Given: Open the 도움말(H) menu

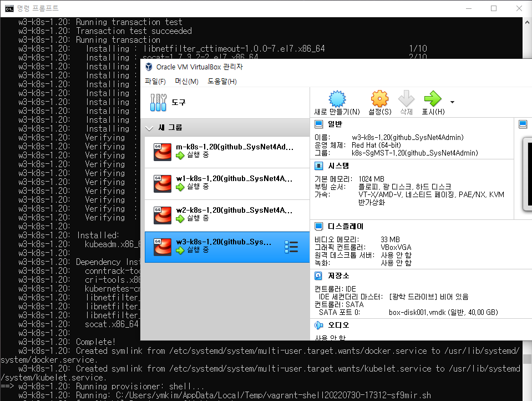Looking at the screenshot, I should (x=222, y=82).
